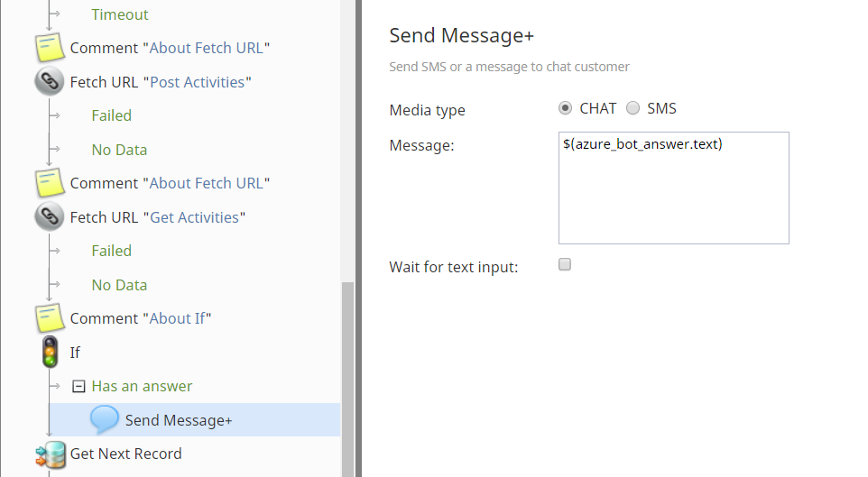Select the chain link icon for Post Activities

pos(50,82)
